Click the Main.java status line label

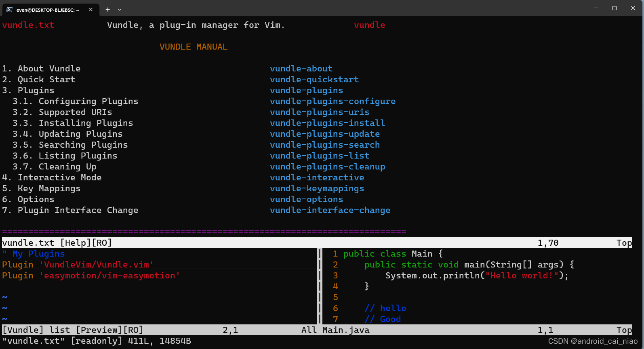point(346,330)
